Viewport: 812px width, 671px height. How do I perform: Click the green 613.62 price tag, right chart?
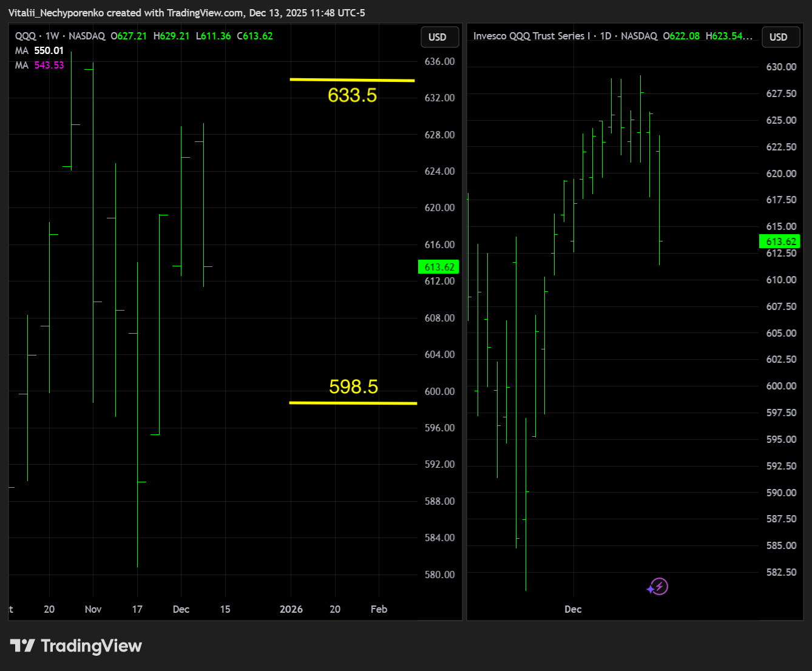tap(780, 241)
